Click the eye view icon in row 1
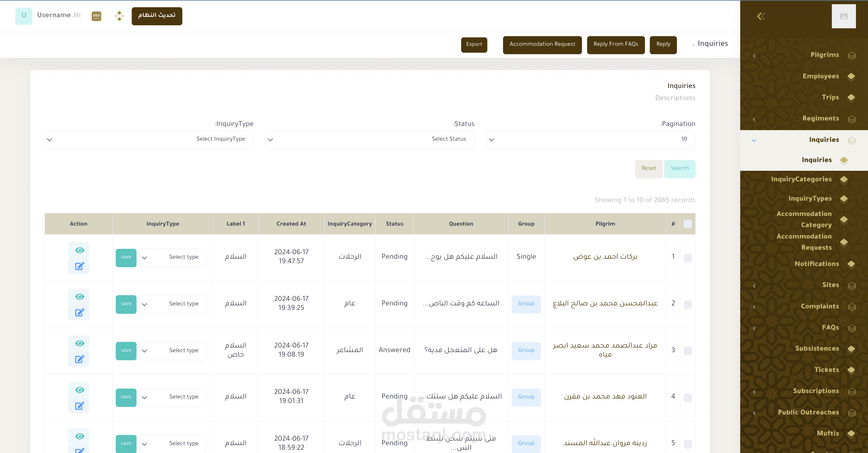868x453 pixels. (79, 250)
